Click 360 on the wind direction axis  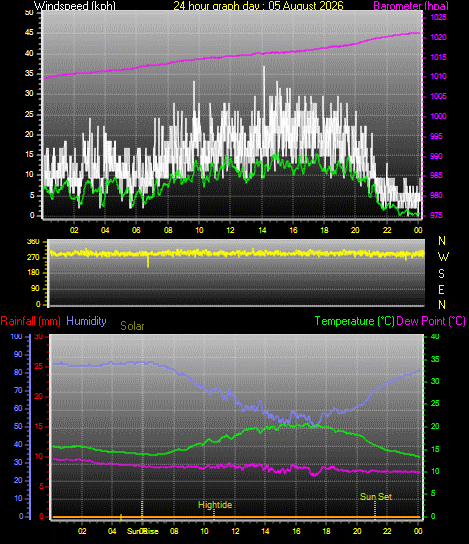pos(34,242)
